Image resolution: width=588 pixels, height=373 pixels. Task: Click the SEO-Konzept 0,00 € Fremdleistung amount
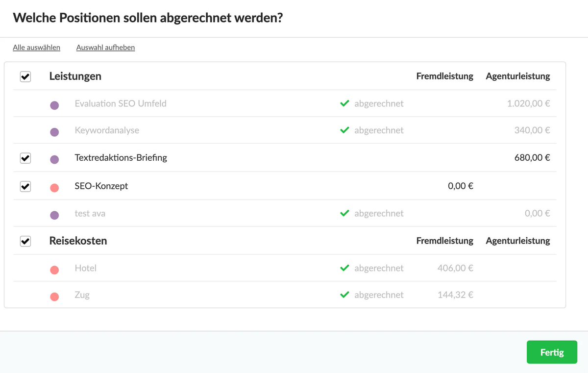click(x=461, y=186)
